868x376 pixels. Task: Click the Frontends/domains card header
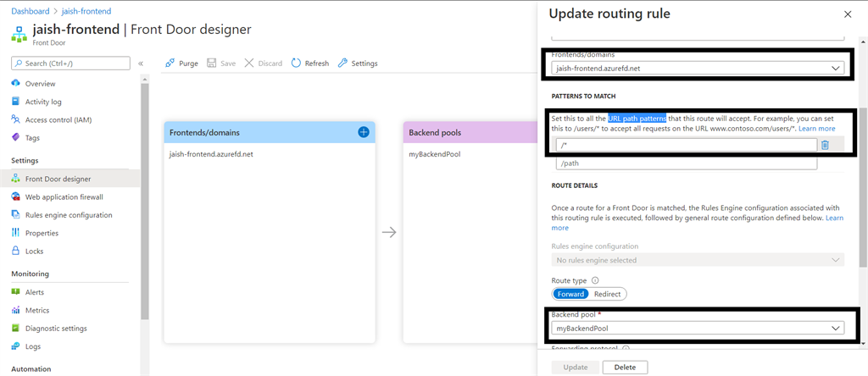pyautogui.click(x=270, y=133)
